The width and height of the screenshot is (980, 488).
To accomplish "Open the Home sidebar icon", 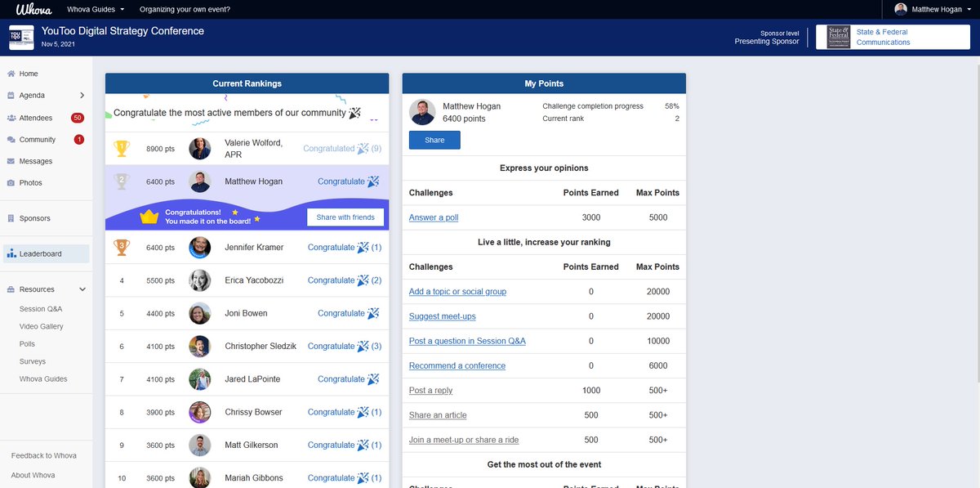I will tap(11, 74).
